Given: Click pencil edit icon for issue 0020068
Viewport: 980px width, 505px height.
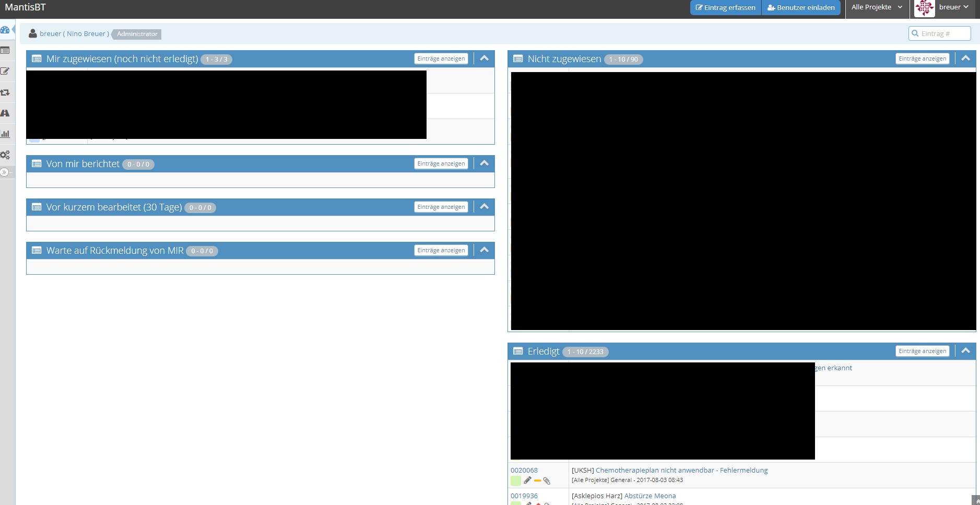Looking at the screenshot, I should point(527,480).
